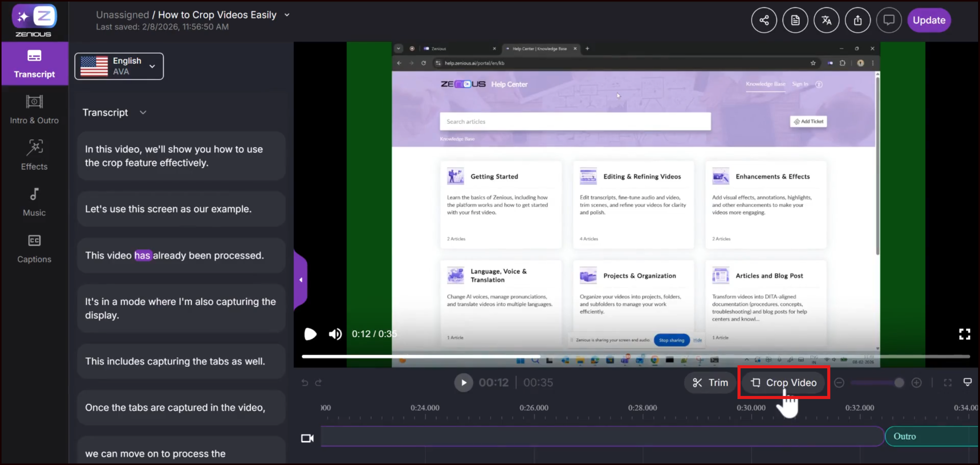Toggle fullscreen on video preview
Image resolution: width=980 pixels, height=465 pixels.
click(964, 334)
